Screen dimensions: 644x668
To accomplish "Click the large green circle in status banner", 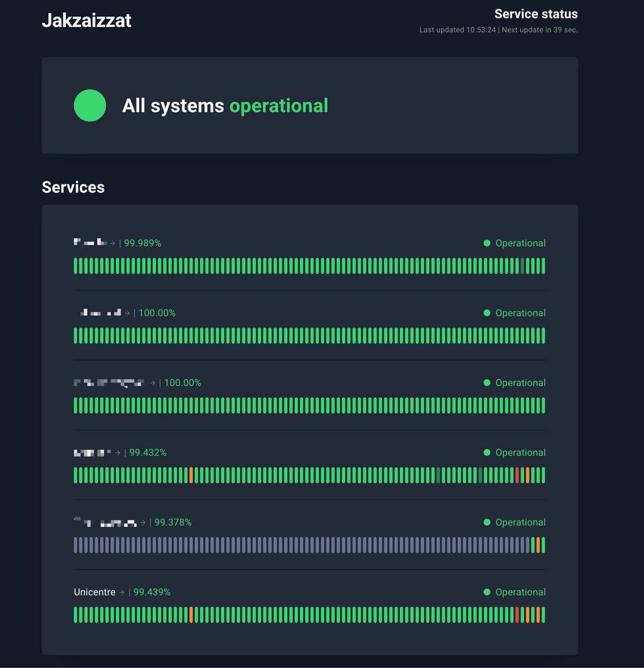I will click(90, 105).
